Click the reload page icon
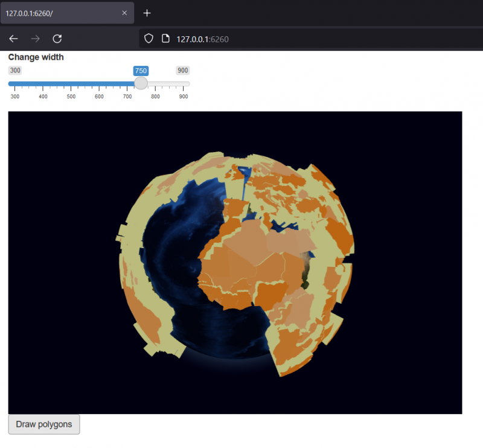Screen dimensions: 483x448 (x=57, y=39)
